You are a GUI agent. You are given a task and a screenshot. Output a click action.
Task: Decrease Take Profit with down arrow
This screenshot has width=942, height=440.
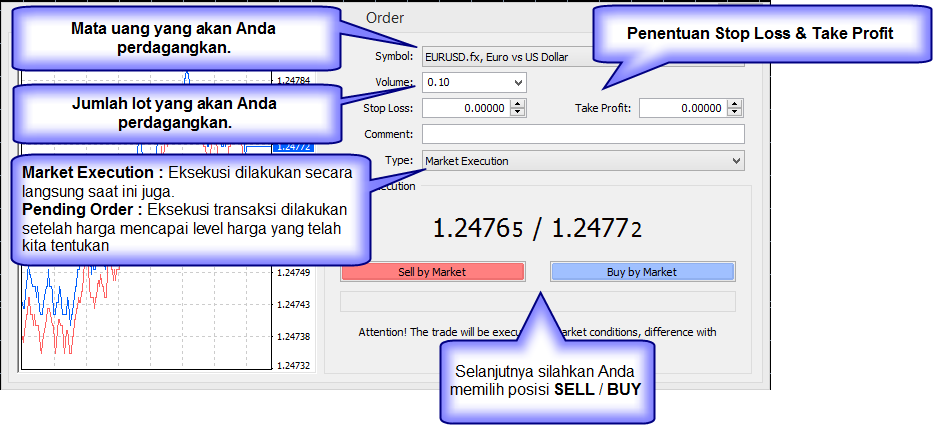[x=735, y=112]
